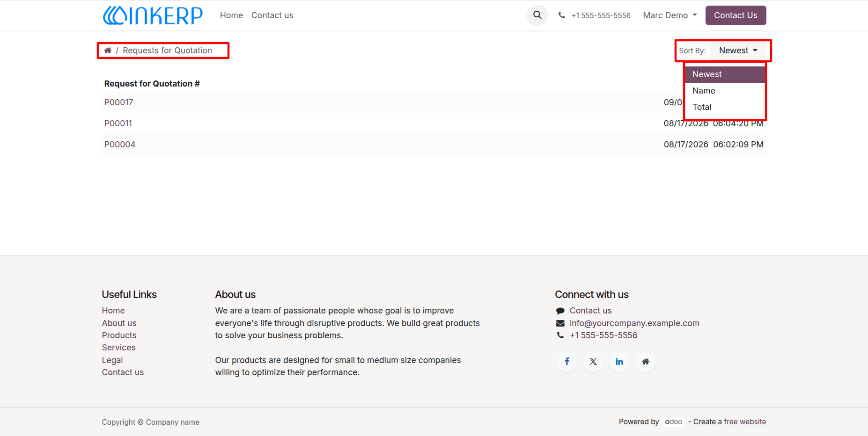Open the X (Twitter) social icon

click(x=593, y=362)
